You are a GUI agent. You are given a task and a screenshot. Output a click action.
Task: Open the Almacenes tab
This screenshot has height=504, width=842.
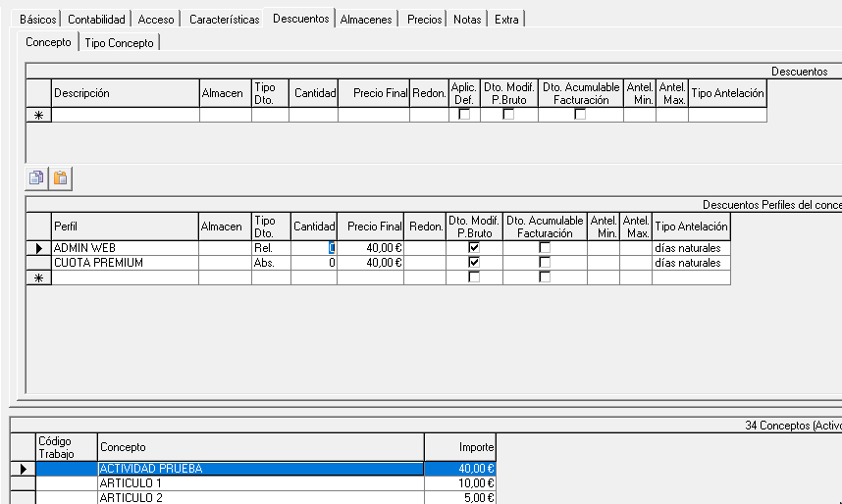pos(366,20)
